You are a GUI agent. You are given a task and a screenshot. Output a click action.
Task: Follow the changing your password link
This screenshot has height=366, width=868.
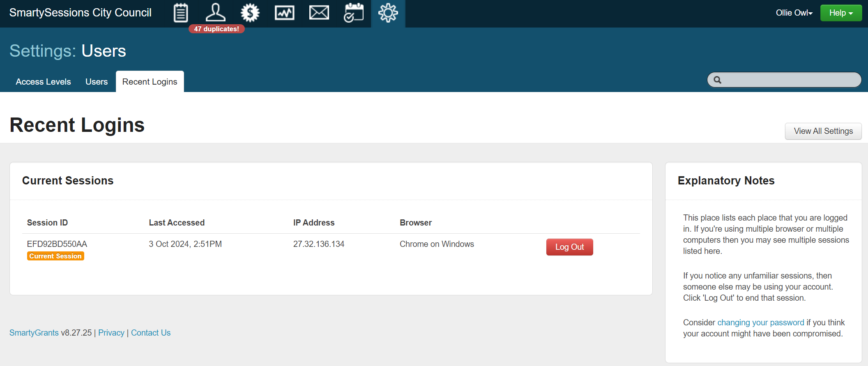pyautogui.click(x=760, y=322)
